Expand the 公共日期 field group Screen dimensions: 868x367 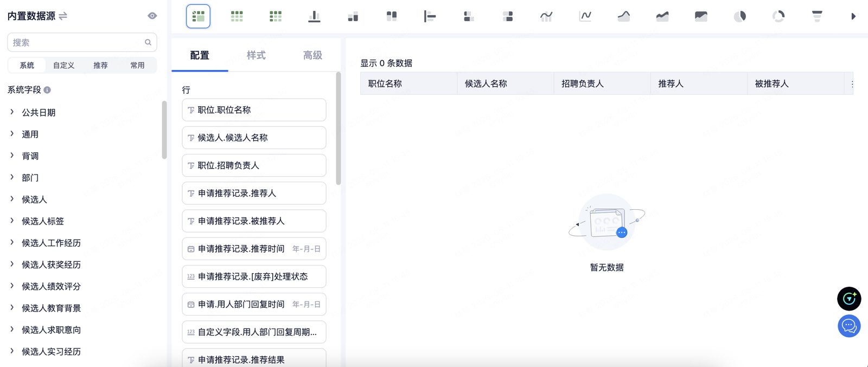click(12, 112)
